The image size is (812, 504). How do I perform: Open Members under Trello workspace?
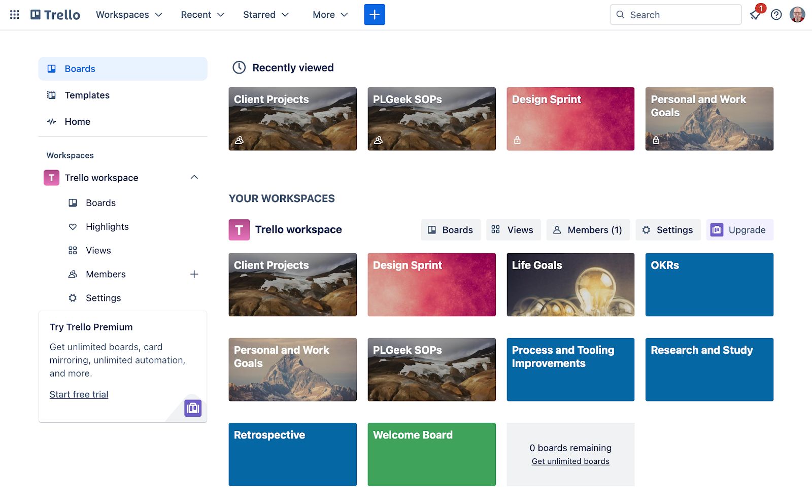tap(106, 274)
